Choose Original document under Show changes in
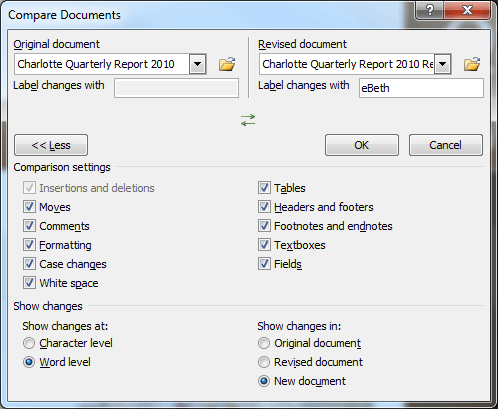 (x=264, y=343)
